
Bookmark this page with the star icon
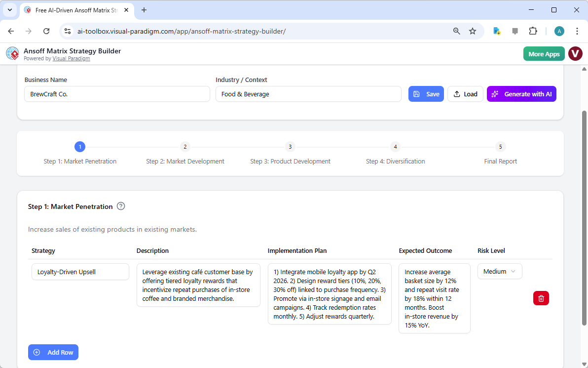[473, 31]
